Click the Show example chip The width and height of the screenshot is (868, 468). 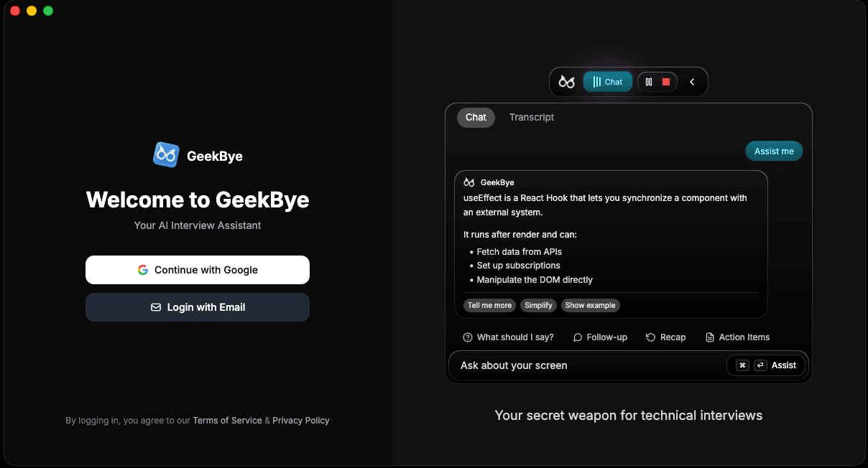pos(590,305)
